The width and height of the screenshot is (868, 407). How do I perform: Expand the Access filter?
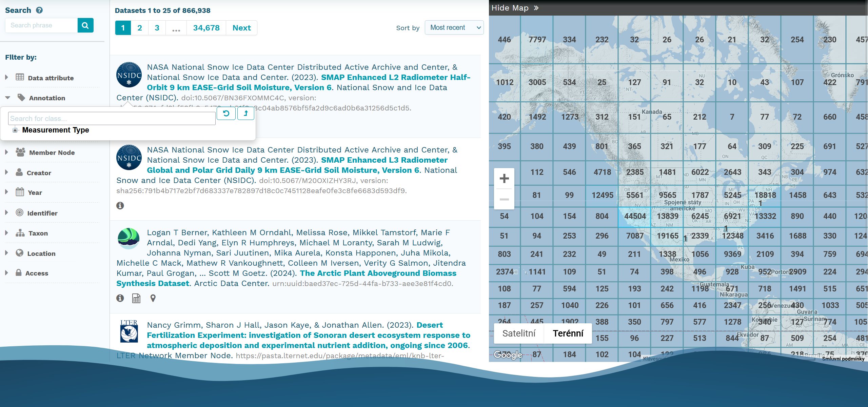pyautogui.click(x=6, y=272)
